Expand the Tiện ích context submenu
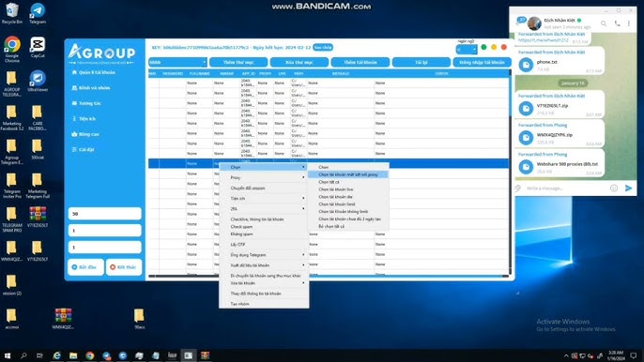This screenshot has width=644, height=362. [x=264, y=198]
